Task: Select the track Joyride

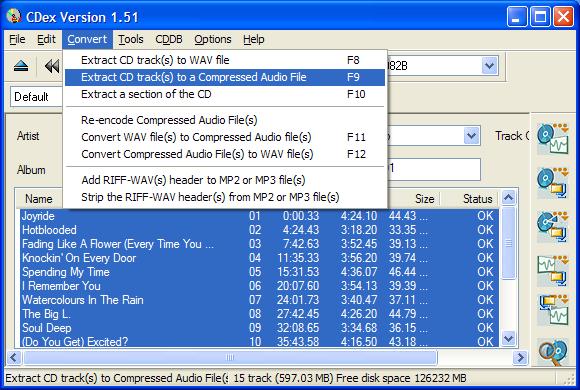Action: pos(38,216)
